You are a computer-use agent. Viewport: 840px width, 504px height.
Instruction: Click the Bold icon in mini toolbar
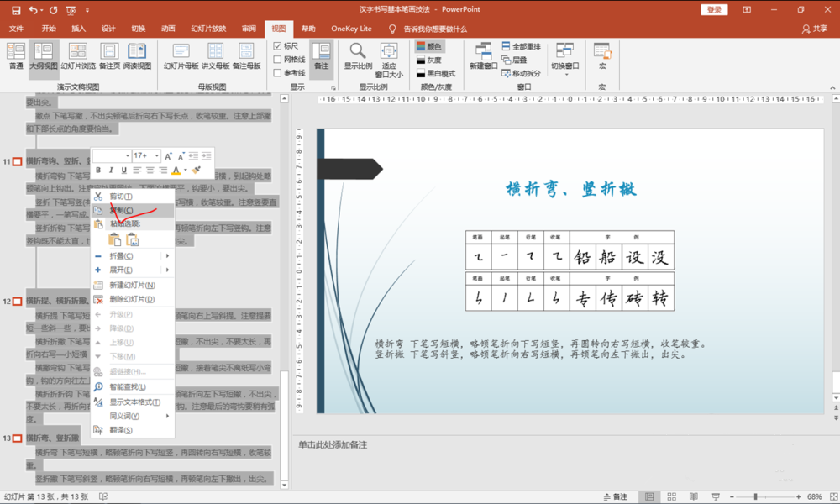[x=98, y=171]
